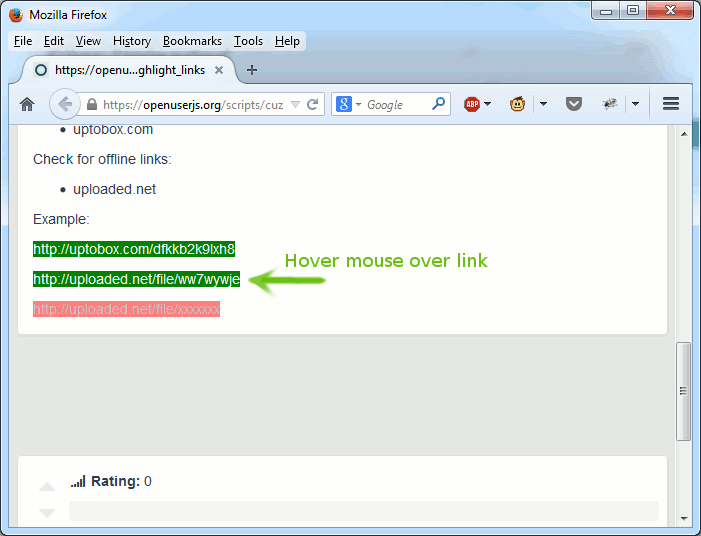Image resolution: width=701 pixels, height=536 pixels.
Task: Click the back navigation arrow
Action: click(65, 105)
